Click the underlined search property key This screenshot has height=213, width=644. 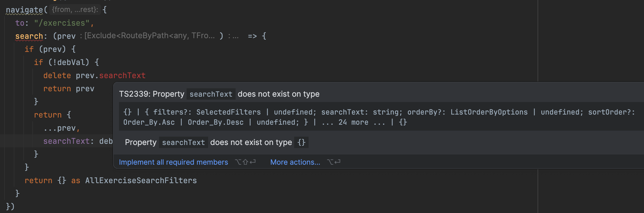(29, 36)
